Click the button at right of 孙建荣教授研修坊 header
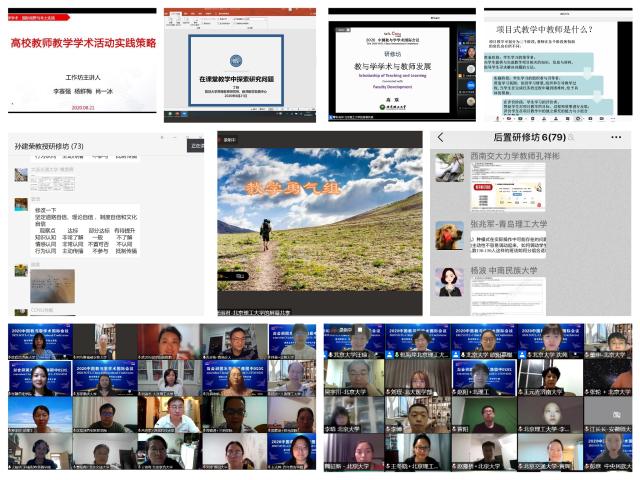This screenshot has width=640, height=480. click(x=196, y=146)
